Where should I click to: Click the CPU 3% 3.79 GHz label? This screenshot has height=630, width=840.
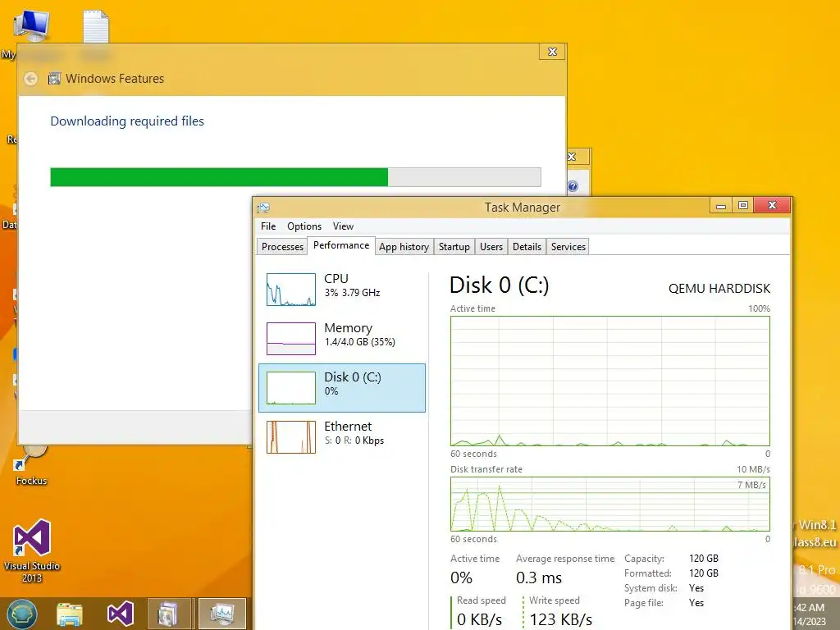[x=352, y=285]
